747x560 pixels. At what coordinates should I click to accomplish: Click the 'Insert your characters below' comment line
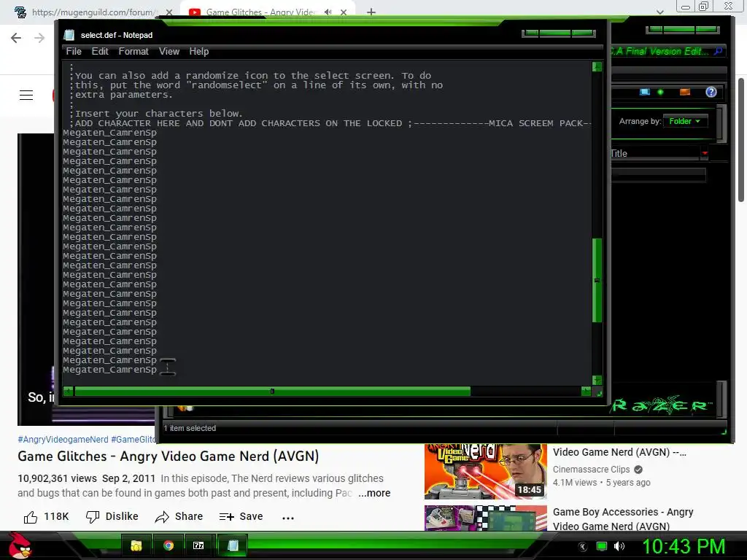coord(156,114)
